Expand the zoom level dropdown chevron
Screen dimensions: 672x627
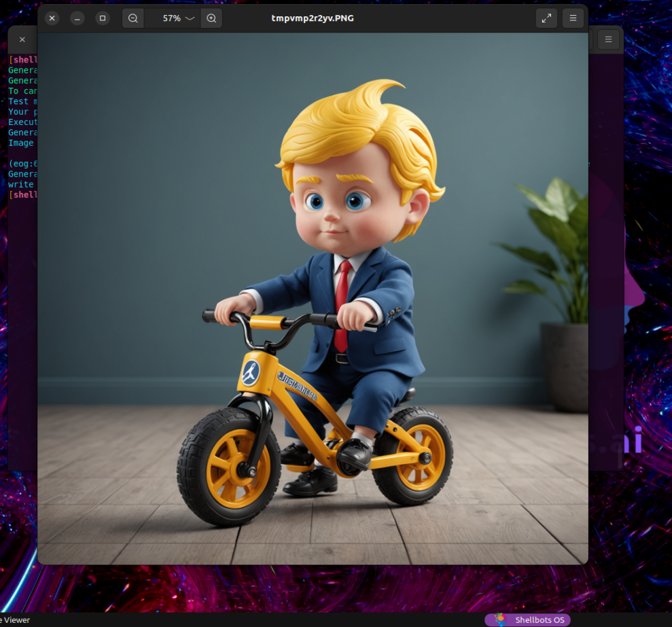190,18
